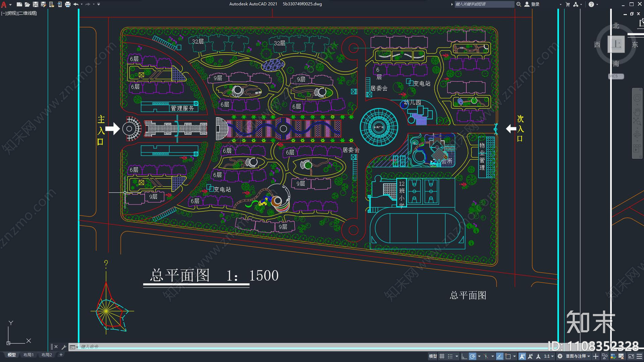Click the Save As icon
The image size is (644, 362).
pyautogui.click(x=43, y=4)
